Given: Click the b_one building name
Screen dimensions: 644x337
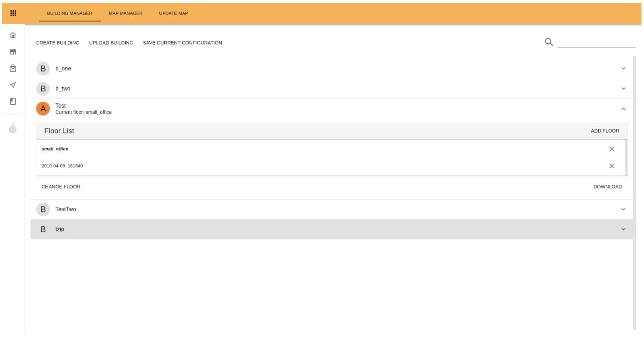Looking at the screenshot, I should click(63, 69).
